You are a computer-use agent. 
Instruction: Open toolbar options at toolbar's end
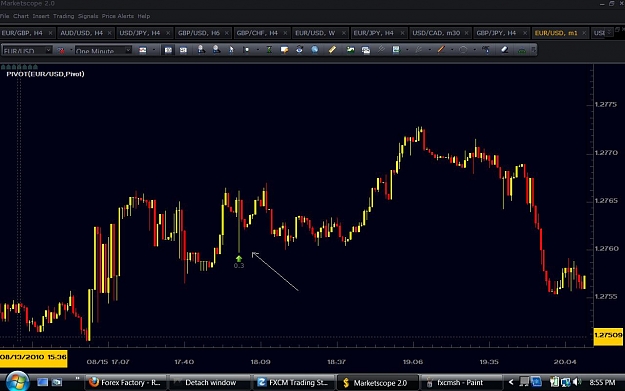pyautogui.click(x=533, y=50)
